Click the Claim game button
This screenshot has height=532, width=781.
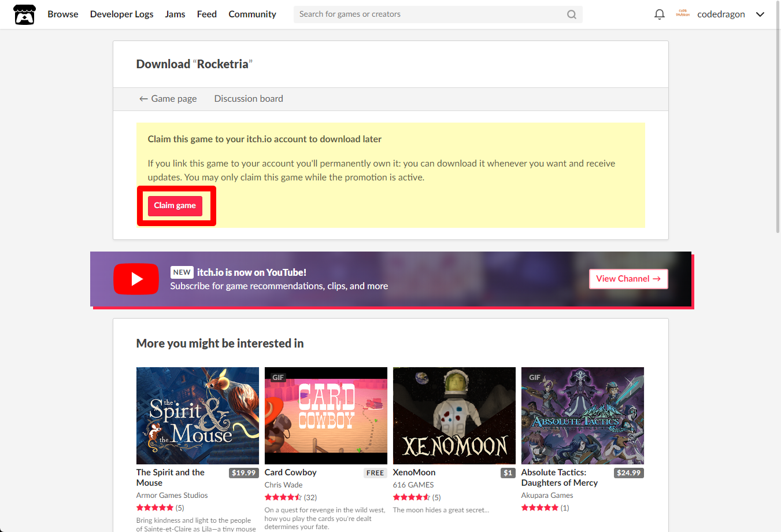(175, 206)
